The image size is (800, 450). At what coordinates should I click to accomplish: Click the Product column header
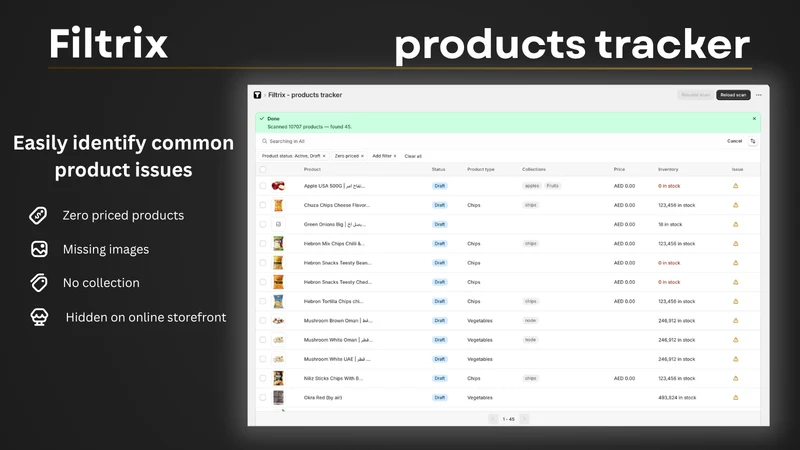click(312, 169)
